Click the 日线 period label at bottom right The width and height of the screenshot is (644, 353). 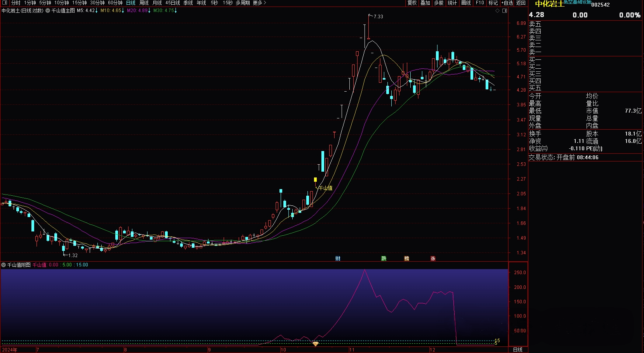click(518, 350)
